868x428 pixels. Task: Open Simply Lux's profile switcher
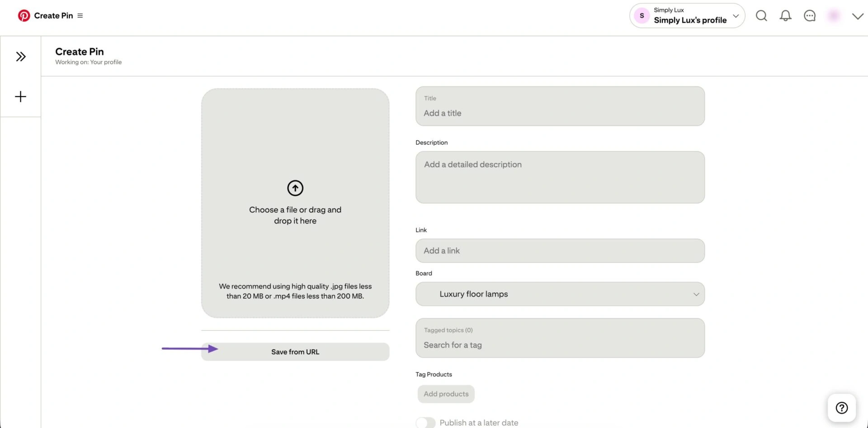click(x=687, y=16)
